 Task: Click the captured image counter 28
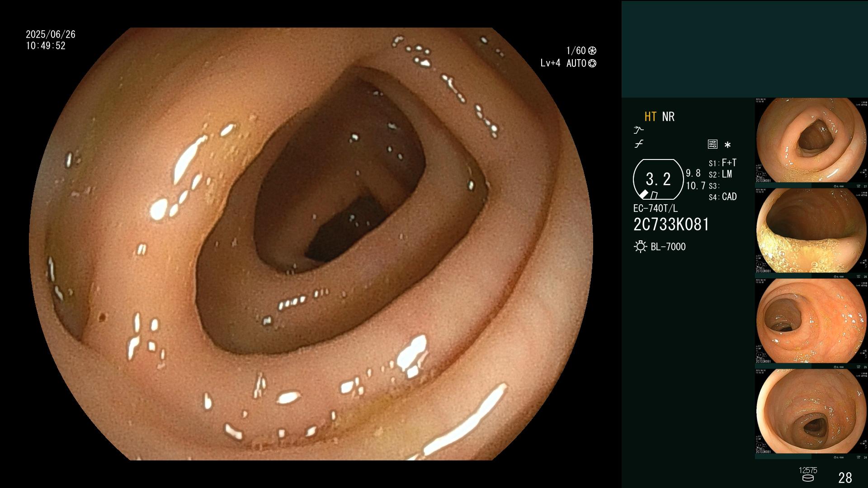(845, 478)
